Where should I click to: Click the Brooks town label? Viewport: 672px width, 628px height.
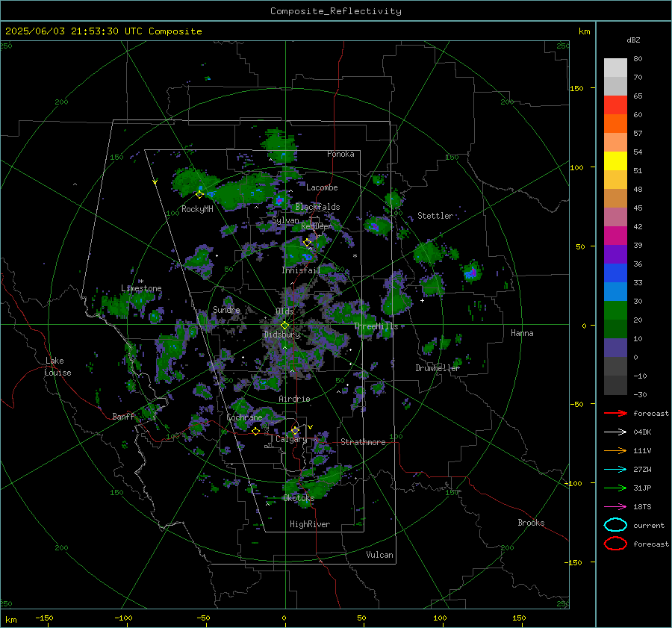point(531,523)
